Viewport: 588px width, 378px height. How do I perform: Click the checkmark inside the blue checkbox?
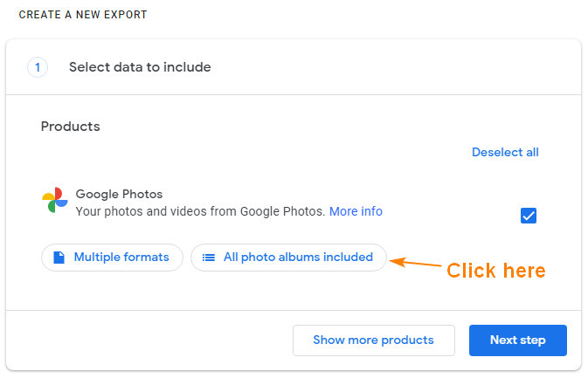coord(529,216)
